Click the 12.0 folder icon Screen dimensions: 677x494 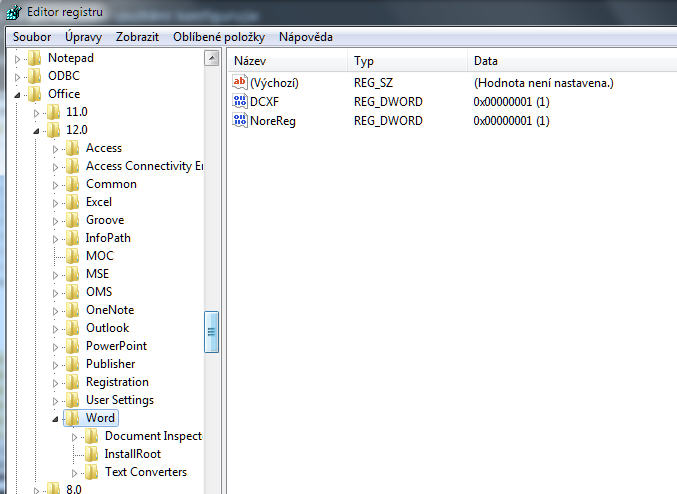tap(54, 130)
